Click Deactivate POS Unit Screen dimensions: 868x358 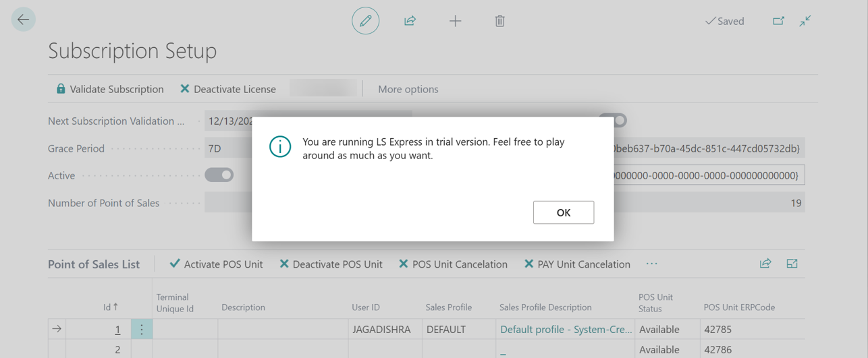331,264
